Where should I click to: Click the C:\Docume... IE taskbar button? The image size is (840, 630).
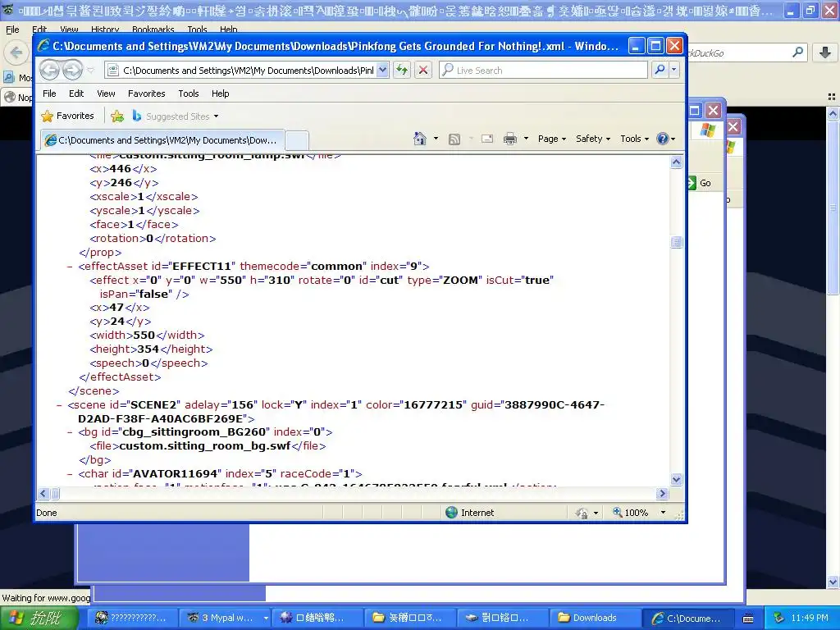click(x=687, y=618)
